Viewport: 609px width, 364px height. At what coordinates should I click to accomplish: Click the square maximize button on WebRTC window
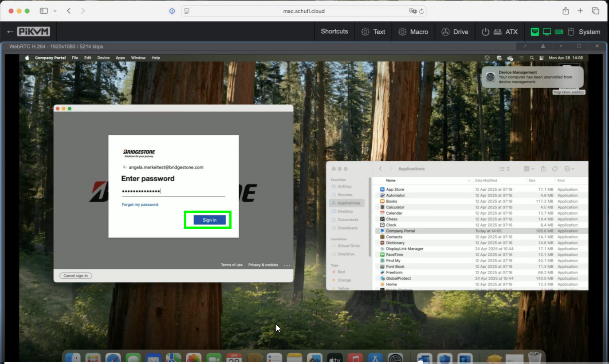click(579, 46)
